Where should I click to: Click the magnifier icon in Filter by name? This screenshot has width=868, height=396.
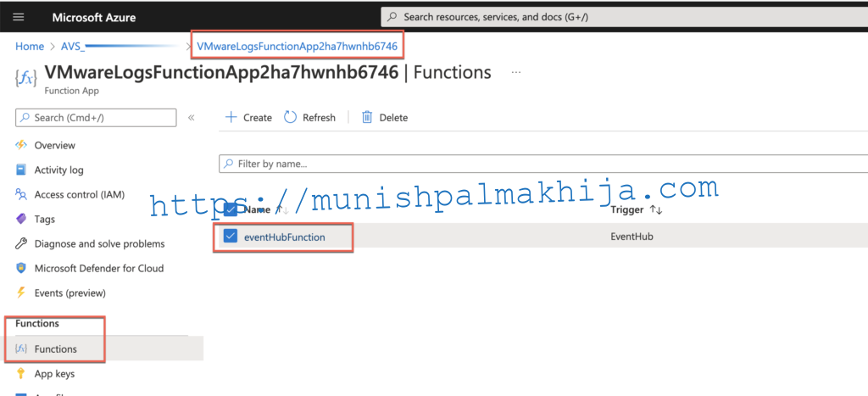(229, 164)
